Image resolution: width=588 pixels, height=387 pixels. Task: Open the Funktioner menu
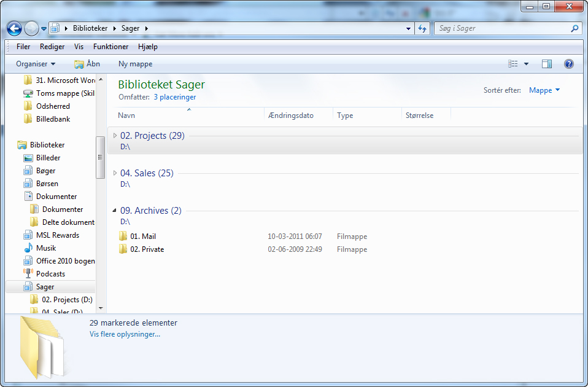[110, 47]
